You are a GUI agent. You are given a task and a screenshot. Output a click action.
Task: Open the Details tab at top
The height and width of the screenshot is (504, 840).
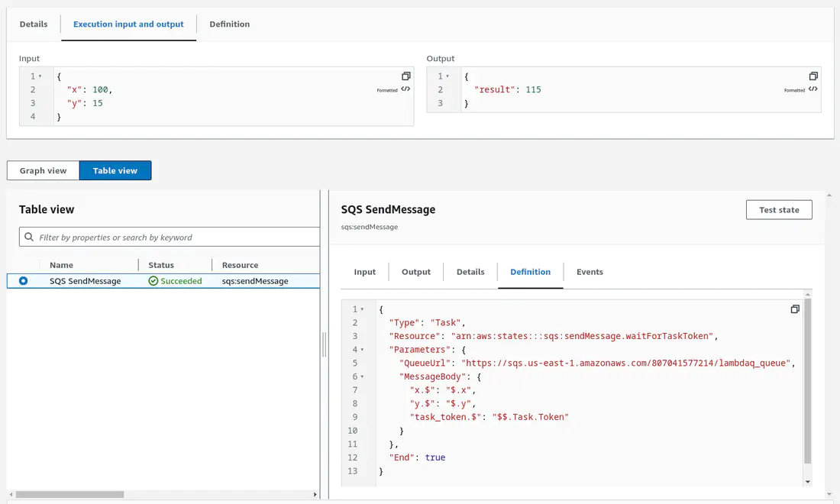[x=34, y=24]
